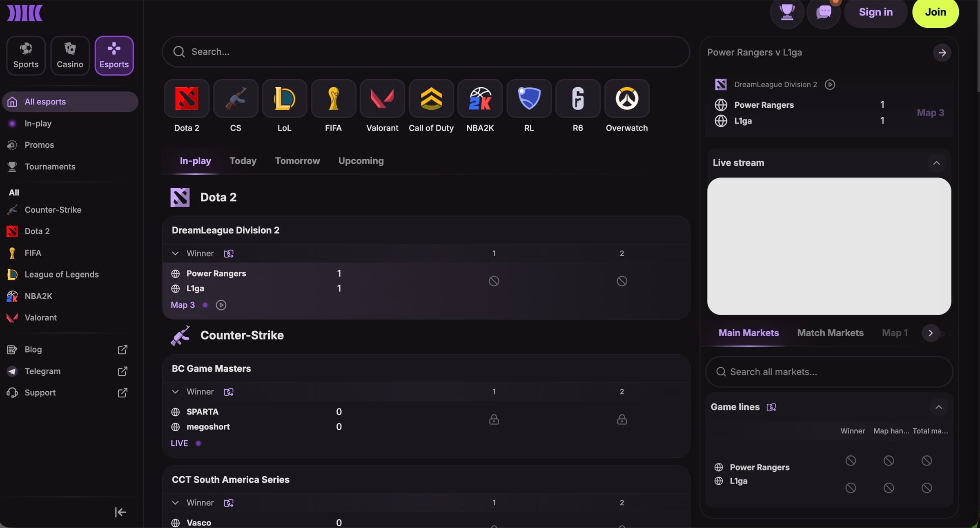Open the DreamLeague Division 2 tournament heading
Image resolution: width=980 pixels, height=528 pixels.
point(225,230)
